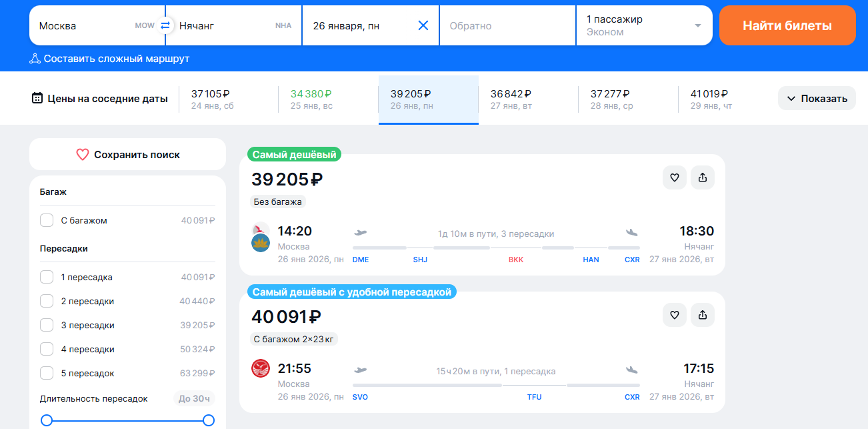Share the 40 091₽ ticket
The width and height of the screenshot is (868, 429).
tap(703, 315)
